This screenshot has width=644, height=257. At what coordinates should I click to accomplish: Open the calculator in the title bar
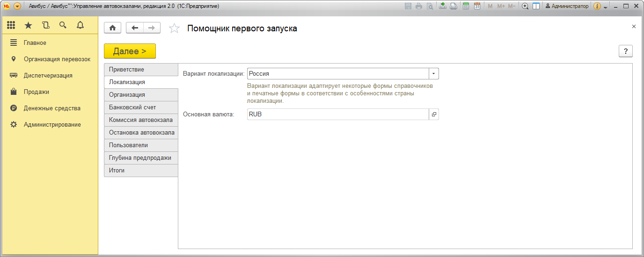pyautogui.click(x=466, y=6)
